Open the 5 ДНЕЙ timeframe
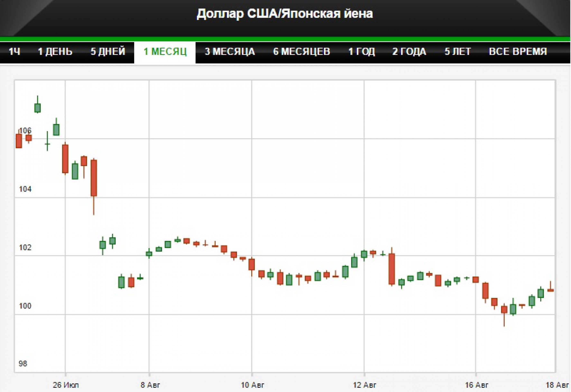 click(x=108, y=52)
